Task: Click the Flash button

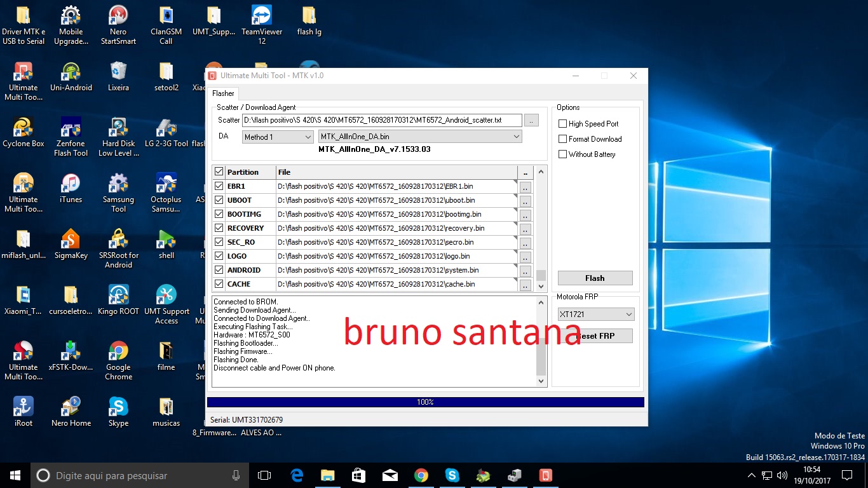Action: coord(595,278)
